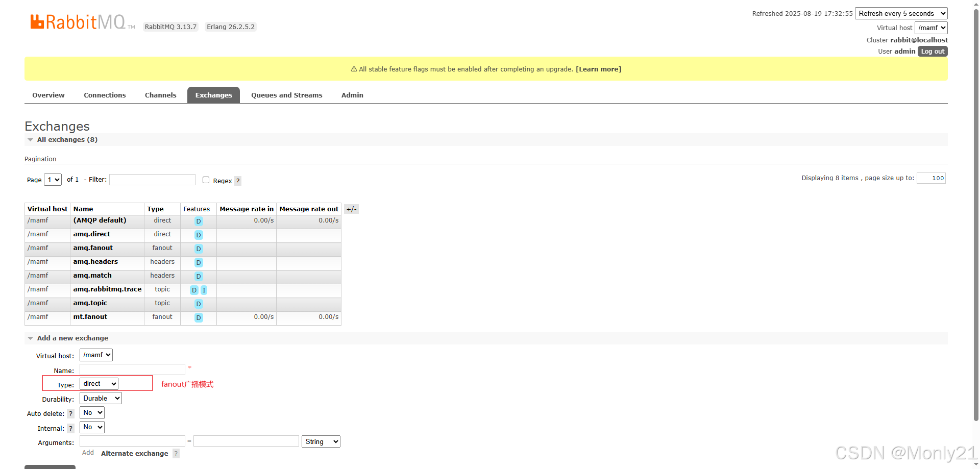Focus the Filter text field

click(x=152, y=180)
